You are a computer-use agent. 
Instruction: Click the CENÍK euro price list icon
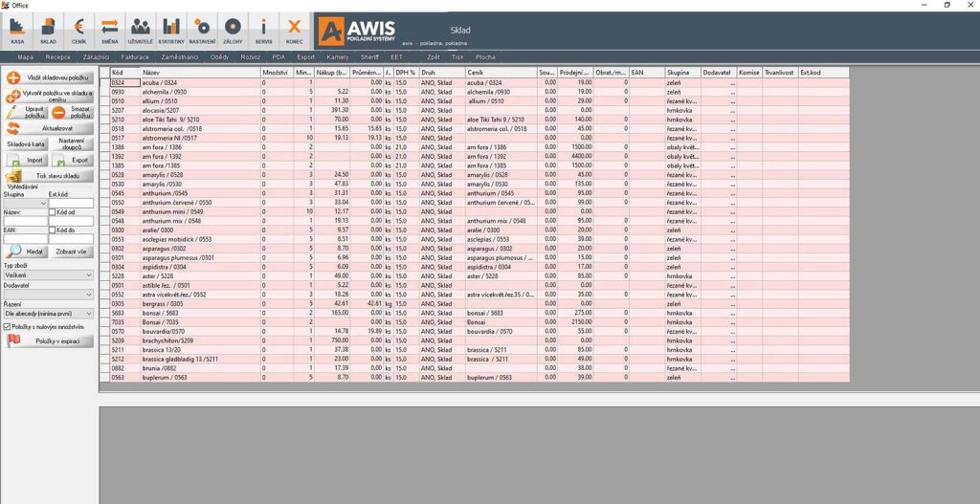click(78, 30)
